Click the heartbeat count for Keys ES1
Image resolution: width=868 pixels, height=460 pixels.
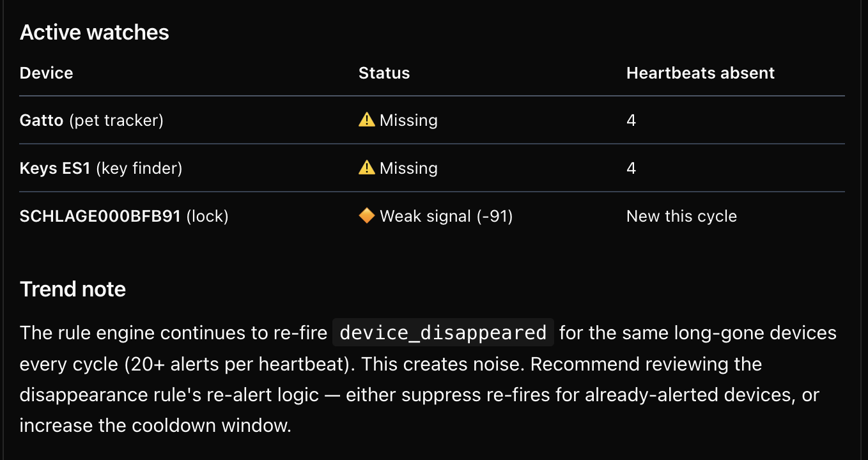click(x=631, y=168)
